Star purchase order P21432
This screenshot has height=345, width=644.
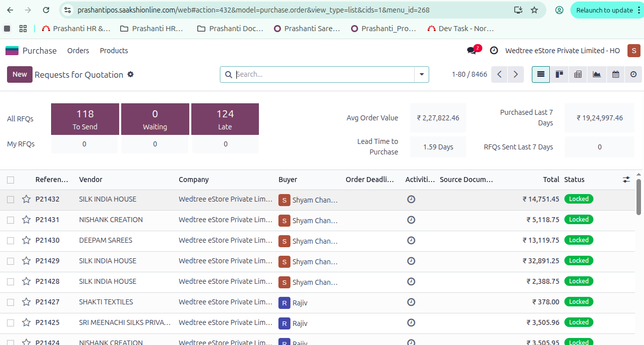click(x=27, y=199)
